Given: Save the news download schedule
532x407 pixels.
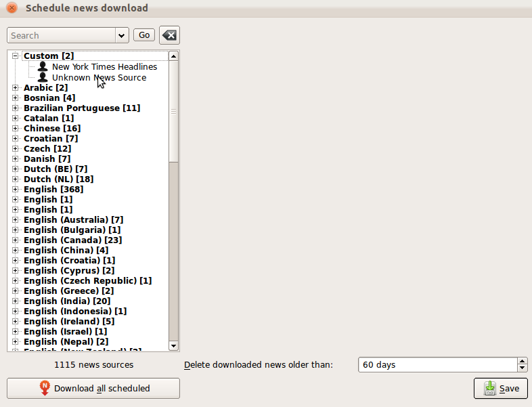Looking at the screenshot, I should [x=501, y=388].
